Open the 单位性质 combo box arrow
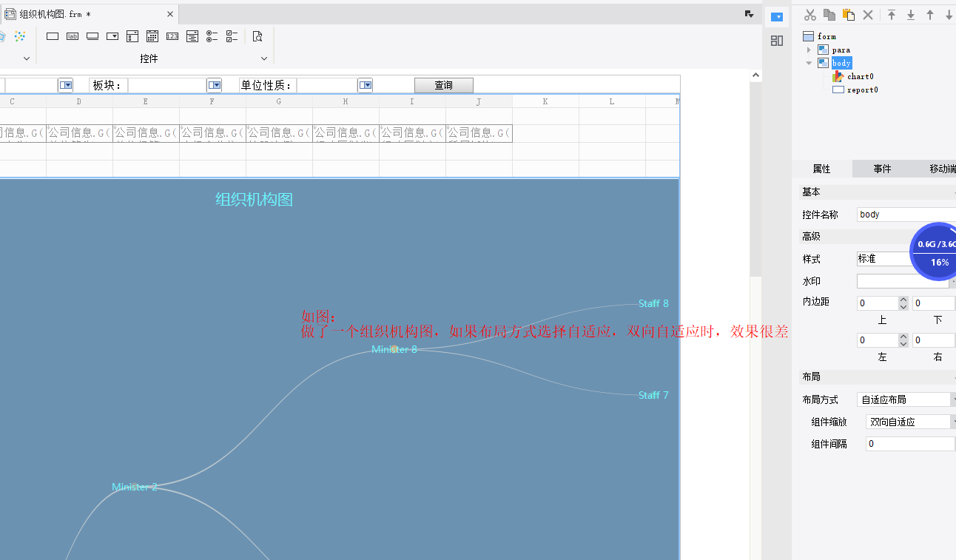Image resolution: width=956 pixels, height=560 pixels. tap(366, 85)
